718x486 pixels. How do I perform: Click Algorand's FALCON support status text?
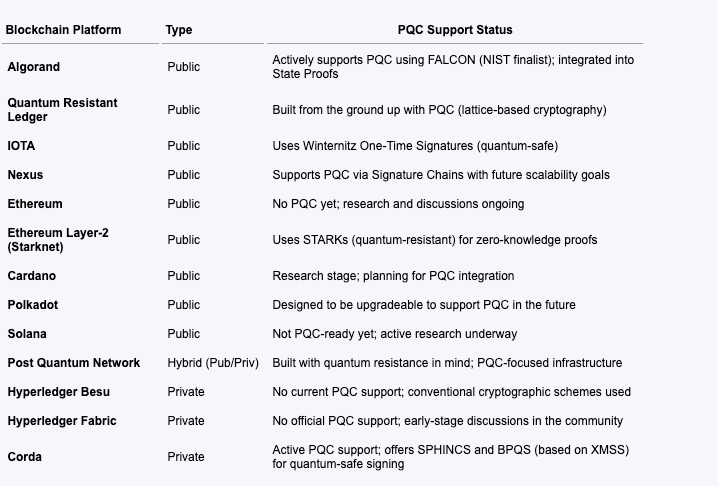[453, 67]
